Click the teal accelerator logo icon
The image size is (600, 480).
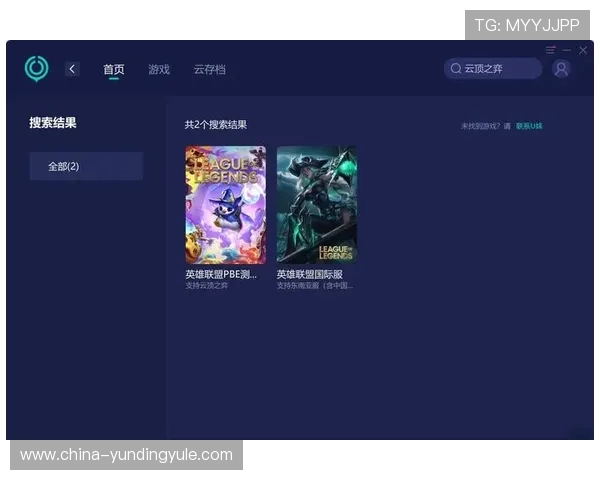(36, 69)
